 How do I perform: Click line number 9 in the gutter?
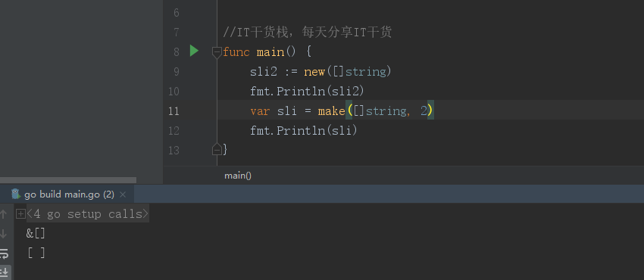point(177,72)
